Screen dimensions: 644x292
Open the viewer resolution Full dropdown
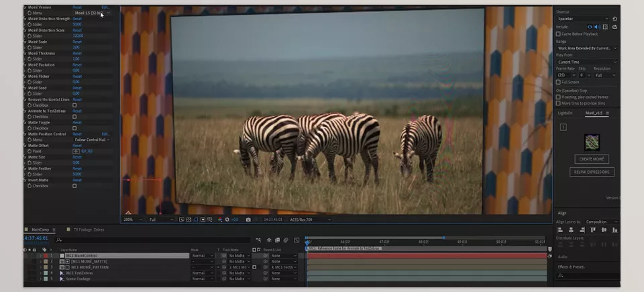[161, 220]
